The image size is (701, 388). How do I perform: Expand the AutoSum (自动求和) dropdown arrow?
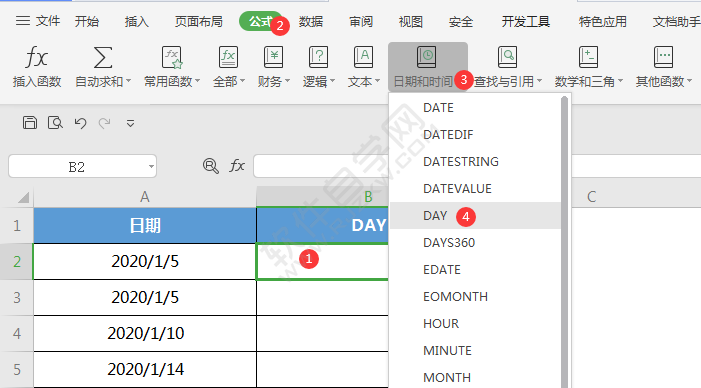point(128,81)
